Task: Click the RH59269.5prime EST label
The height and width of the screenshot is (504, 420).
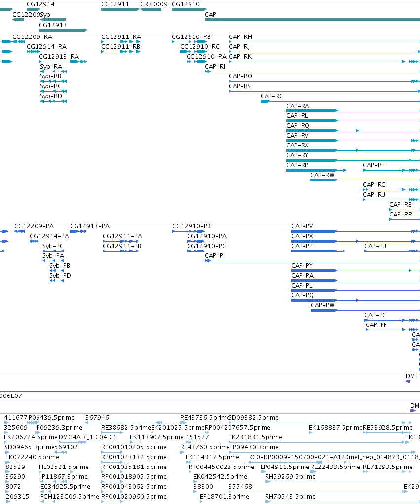Action: 290,476
